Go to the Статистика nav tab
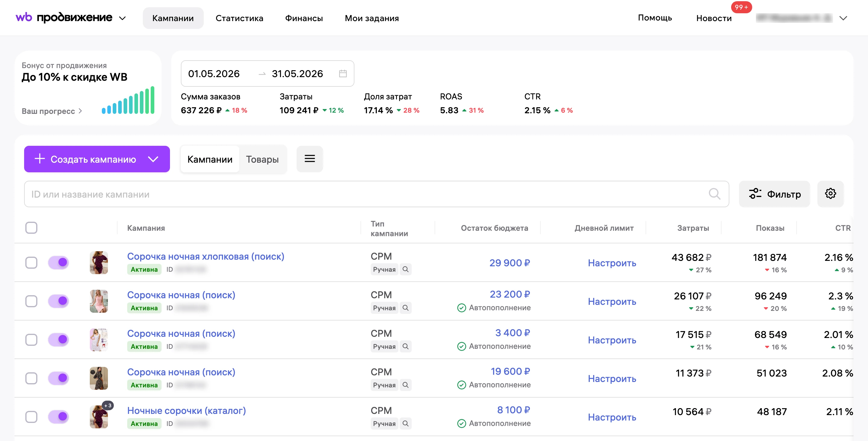 pos(239,18)
